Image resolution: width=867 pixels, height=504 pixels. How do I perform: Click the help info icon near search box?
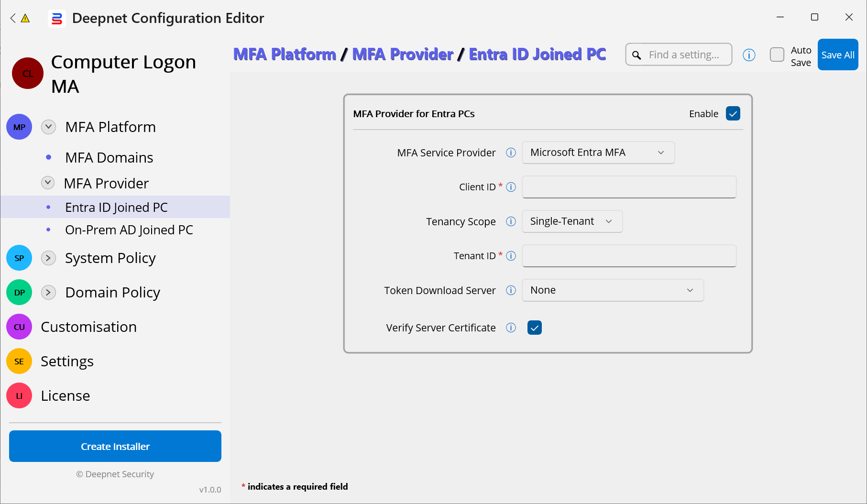[749, 55]
